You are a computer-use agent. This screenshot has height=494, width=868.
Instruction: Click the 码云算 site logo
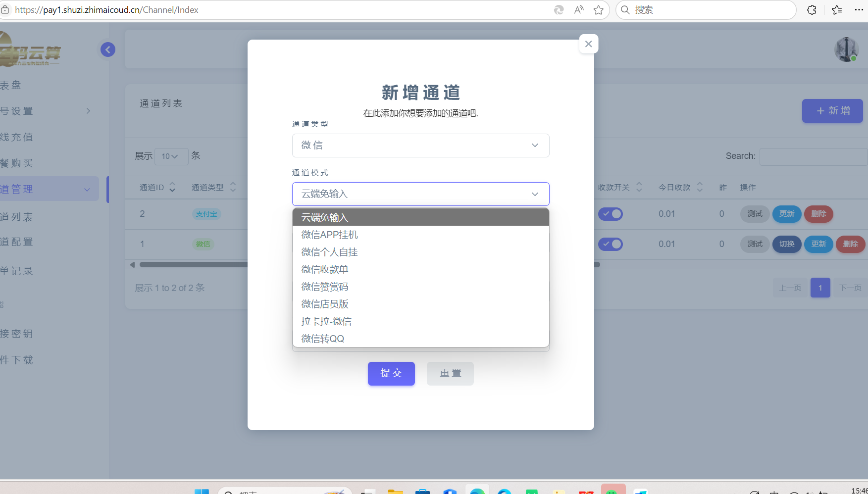pos(30,49)
